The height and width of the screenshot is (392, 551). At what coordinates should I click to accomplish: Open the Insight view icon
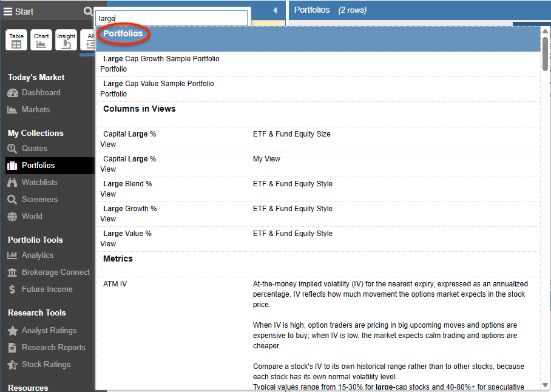[x=66, y=40]
